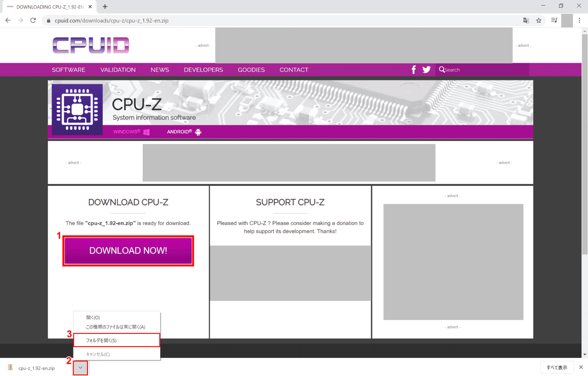This screenshot has width=588, height=376.
Task: Choose この種類のファイルは常に開く(A)
Action: coord(117,327)
